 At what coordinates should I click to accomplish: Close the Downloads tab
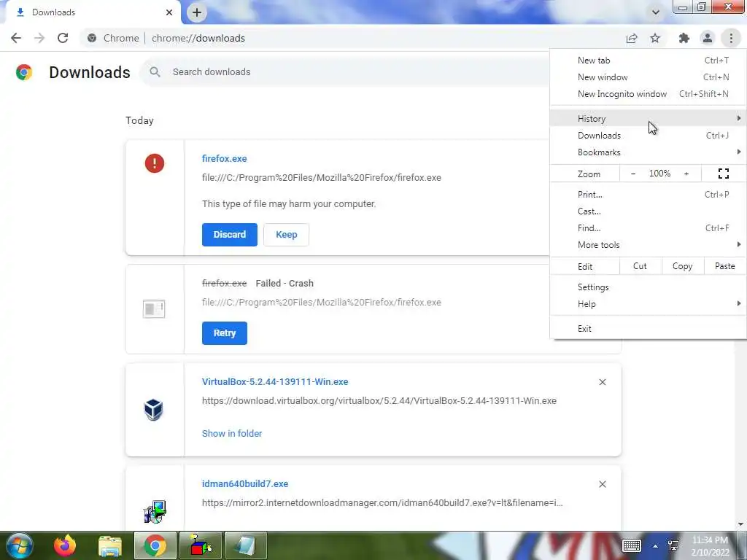tap(169, 12)
